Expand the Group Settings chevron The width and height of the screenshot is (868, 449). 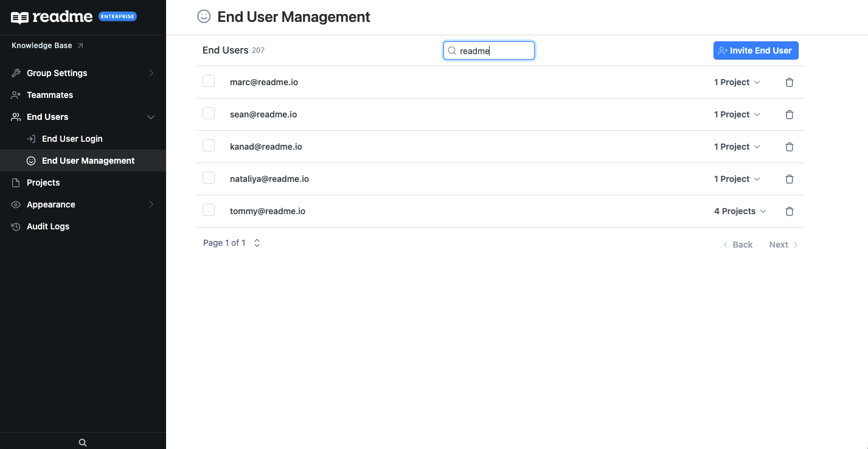(151, 73)
